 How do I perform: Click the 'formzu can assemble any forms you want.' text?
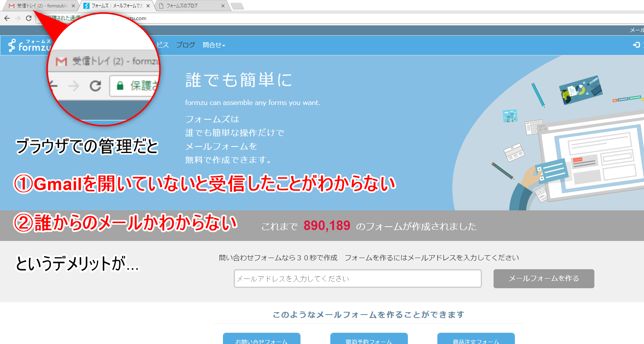point(253,103)
